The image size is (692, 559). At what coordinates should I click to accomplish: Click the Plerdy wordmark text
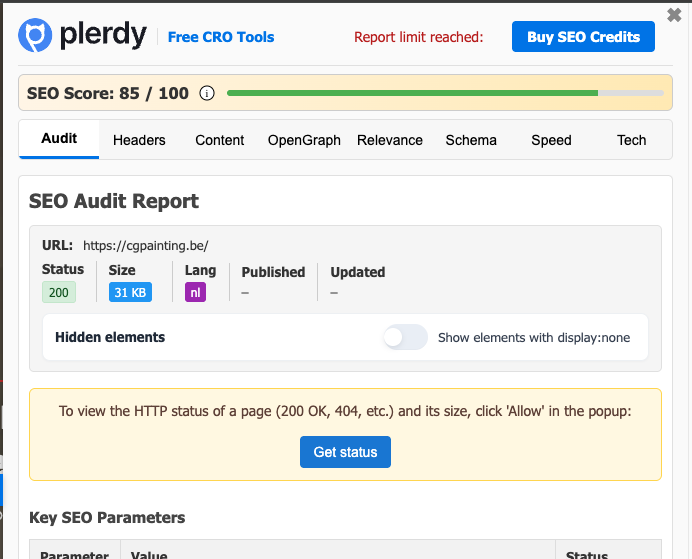103,34
